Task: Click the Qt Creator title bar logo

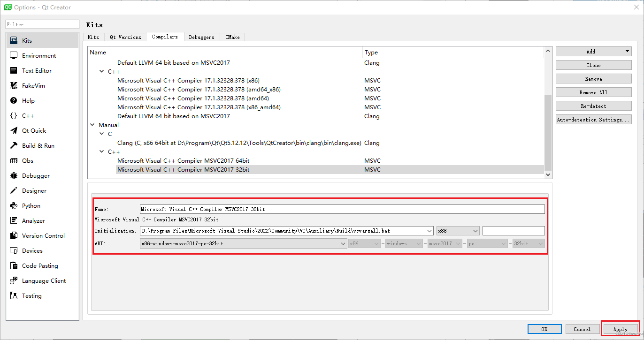Action: point(8,7)
